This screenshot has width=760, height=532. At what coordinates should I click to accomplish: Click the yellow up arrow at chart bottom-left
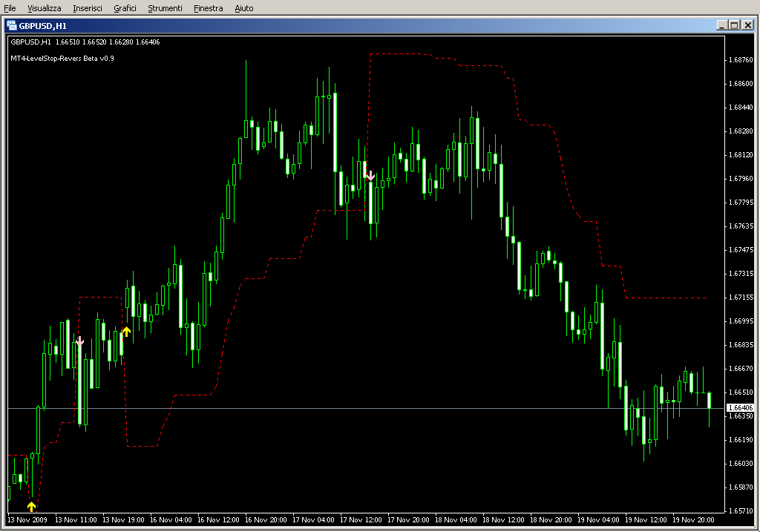click(31, 507)
